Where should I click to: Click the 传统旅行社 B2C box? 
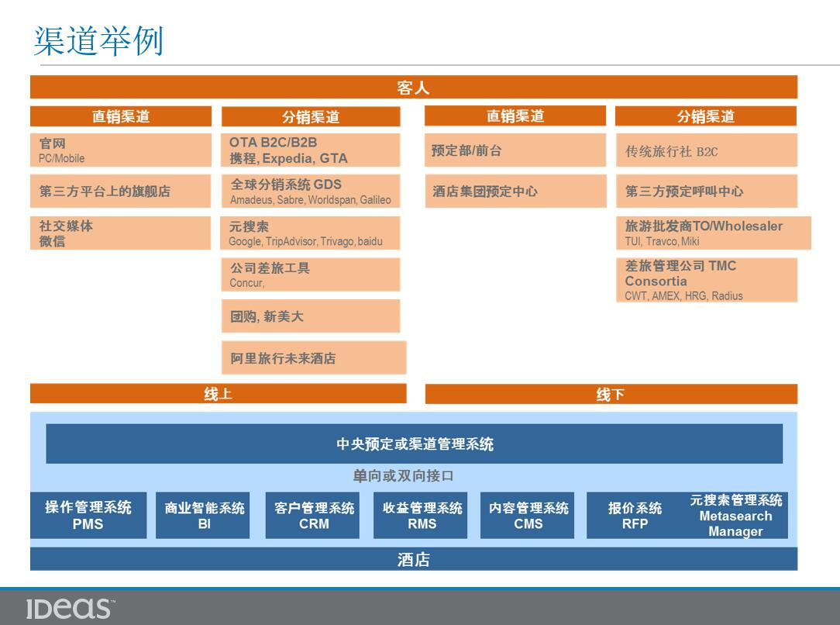tap(707, 150)
